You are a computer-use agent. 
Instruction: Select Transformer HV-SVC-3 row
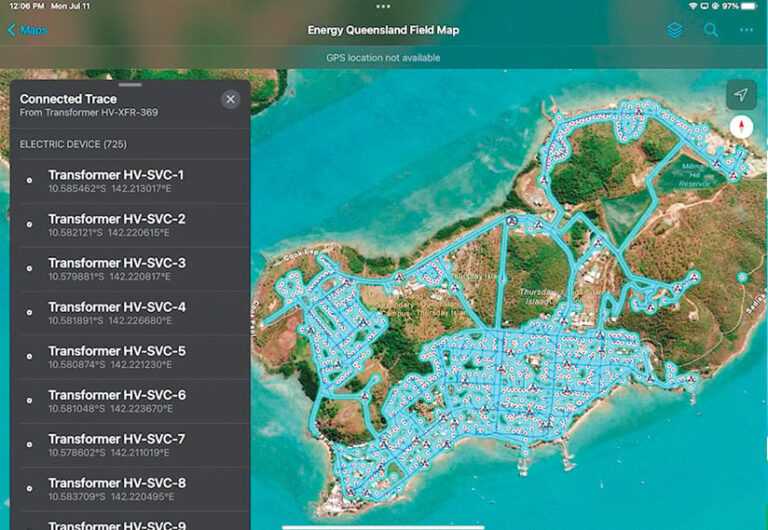(130, 269)
